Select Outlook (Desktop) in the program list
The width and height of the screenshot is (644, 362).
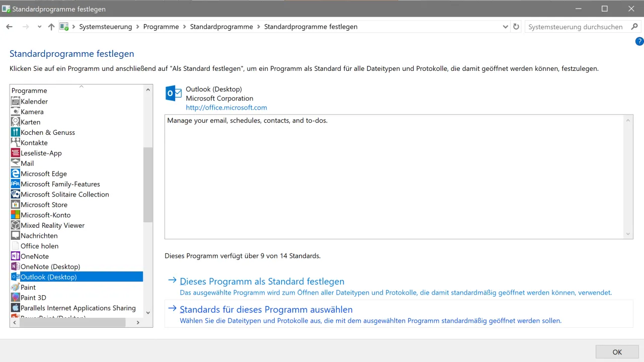(76, 277)
